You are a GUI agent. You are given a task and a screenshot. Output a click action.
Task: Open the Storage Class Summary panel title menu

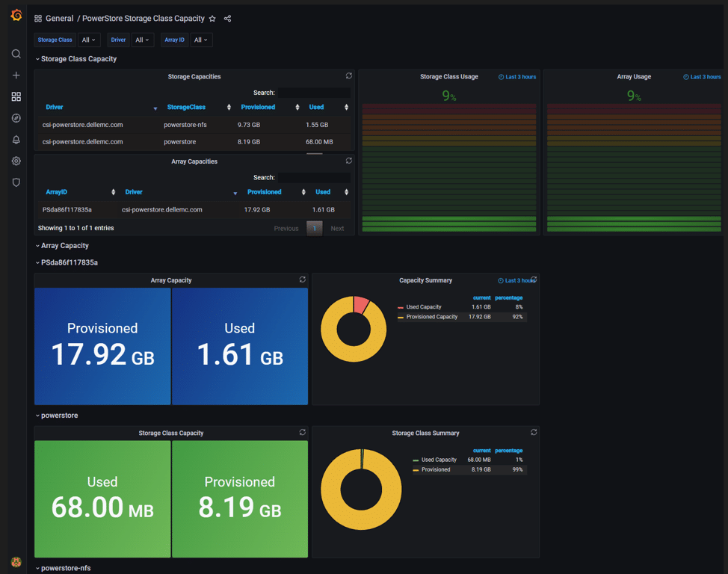(x=425, y=433)
